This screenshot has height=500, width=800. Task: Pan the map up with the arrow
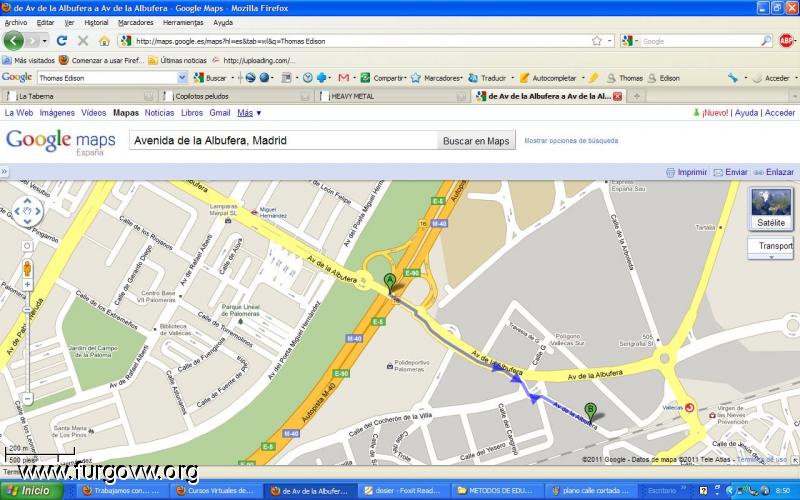pyautogui.click(x=27, y=200)
